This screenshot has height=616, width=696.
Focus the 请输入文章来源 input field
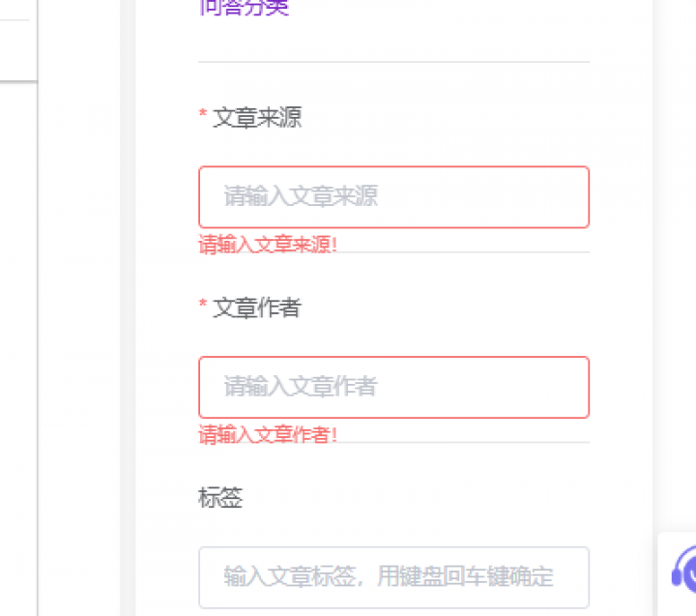393,197
